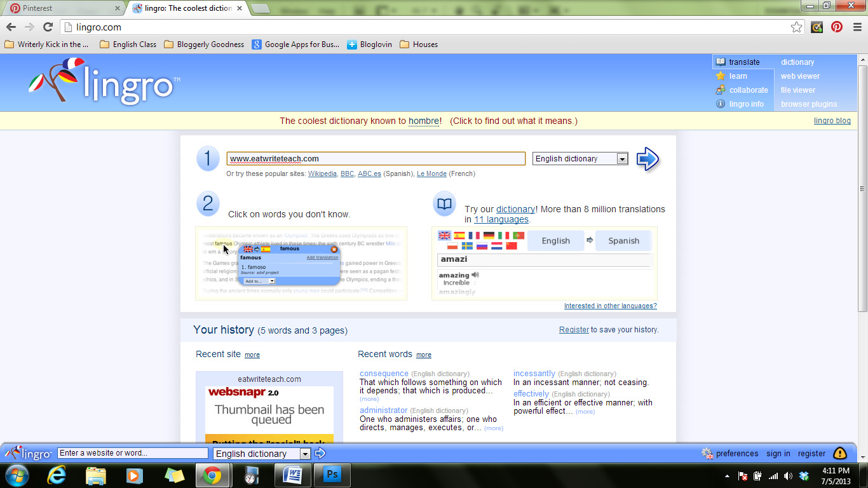Open the web viewer menu item
Screen dimensions: 868x488
pyautogui.click(x=800, y=76)
